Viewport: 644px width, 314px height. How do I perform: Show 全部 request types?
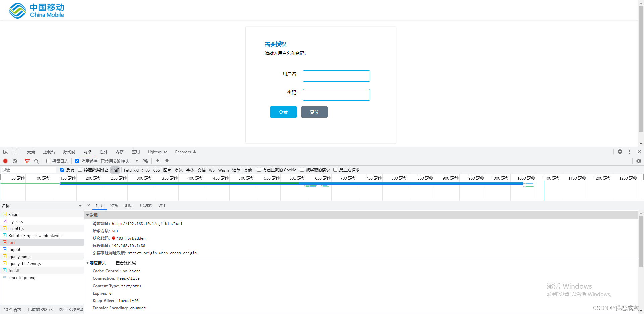point(115,170)
